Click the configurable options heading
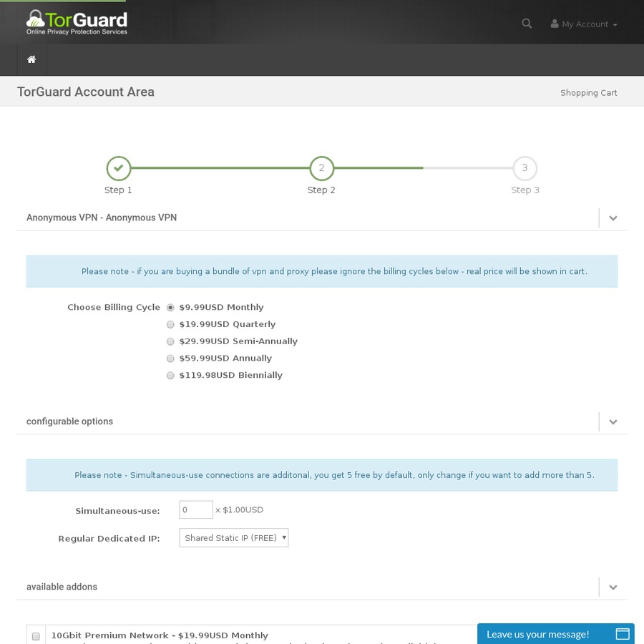The width and height of the screenshot is (644, 644). [x=69, y=421]
